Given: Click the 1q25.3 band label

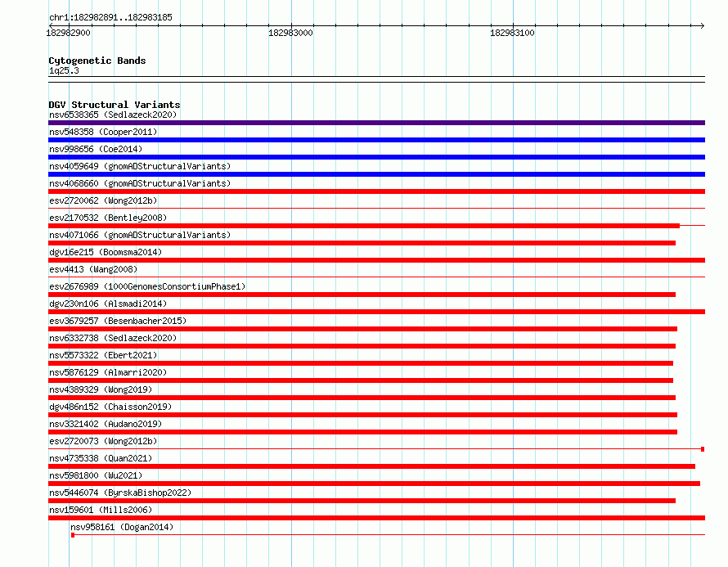Looking at the screenshot, I should point(64,70).
